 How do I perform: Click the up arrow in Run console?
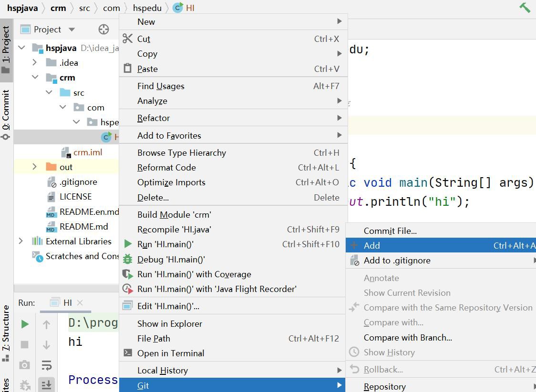(x=47, y=325)
